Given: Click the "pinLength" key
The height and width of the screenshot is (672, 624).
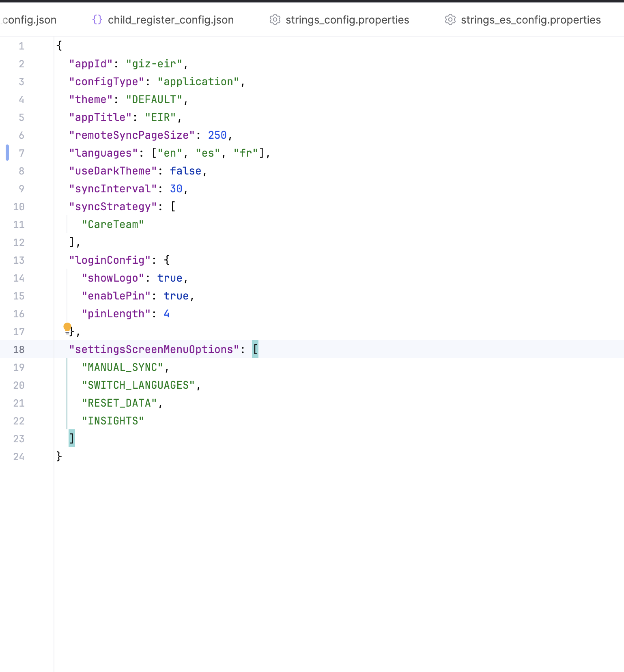Looking at the screenshot, I should tap(116, 314).
